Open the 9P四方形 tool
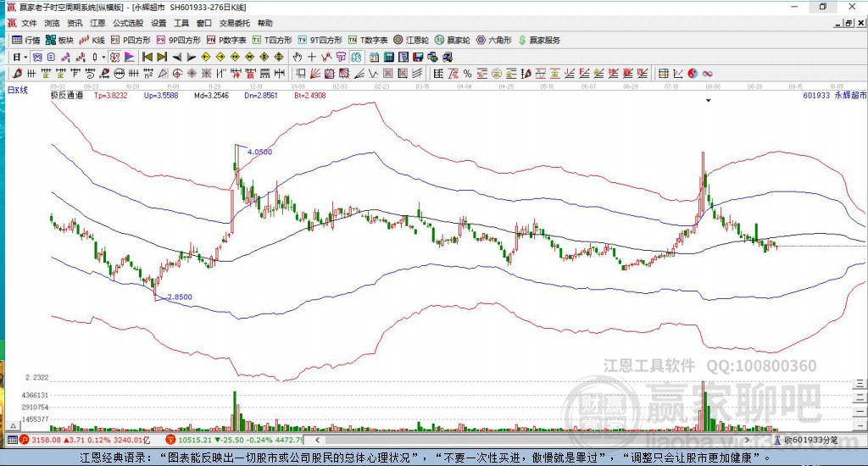Viewport: 868px width, 466px height. pos(179,40)
